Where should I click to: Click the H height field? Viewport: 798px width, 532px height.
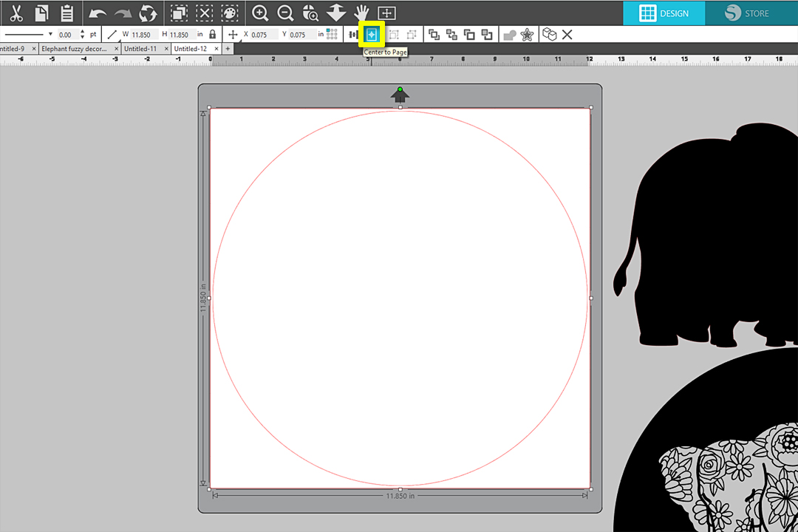coord(181,35)
